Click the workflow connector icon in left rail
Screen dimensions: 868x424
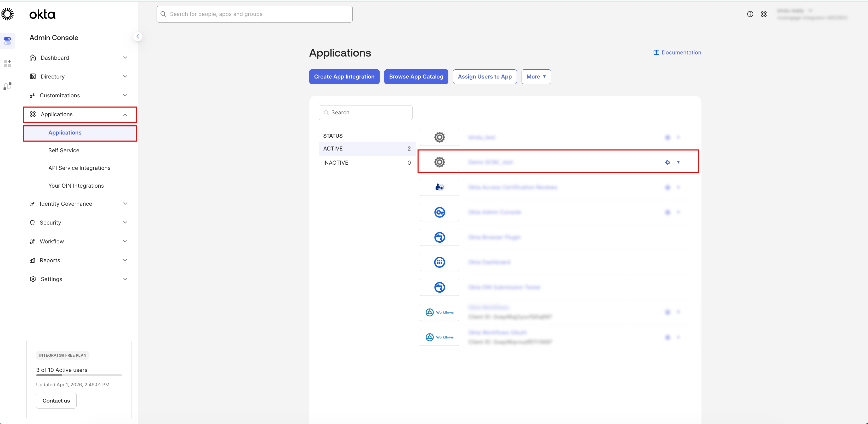click(7, 86)
